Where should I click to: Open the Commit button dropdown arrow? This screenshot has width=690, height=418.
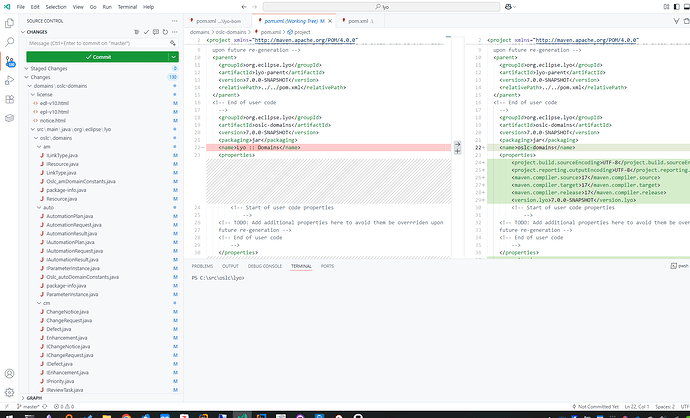click(174, 57)
